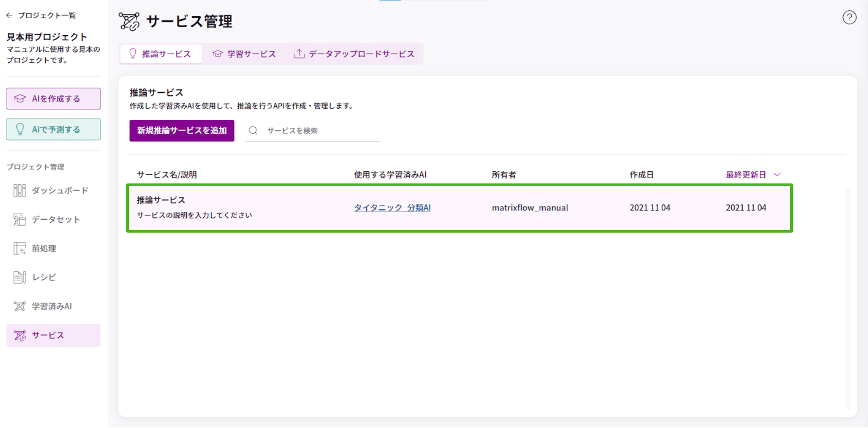Open 前処理 in the sidebar

53,248
